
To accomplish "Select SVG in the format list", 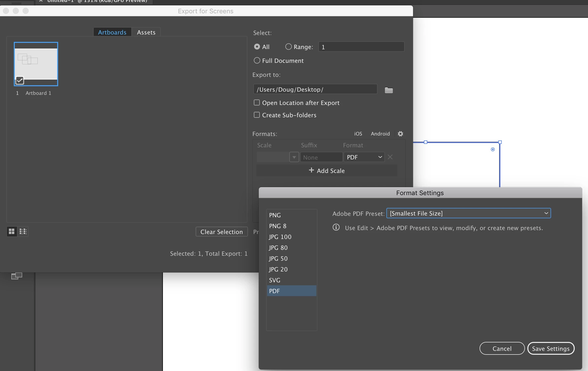I will tap(275, 280).
